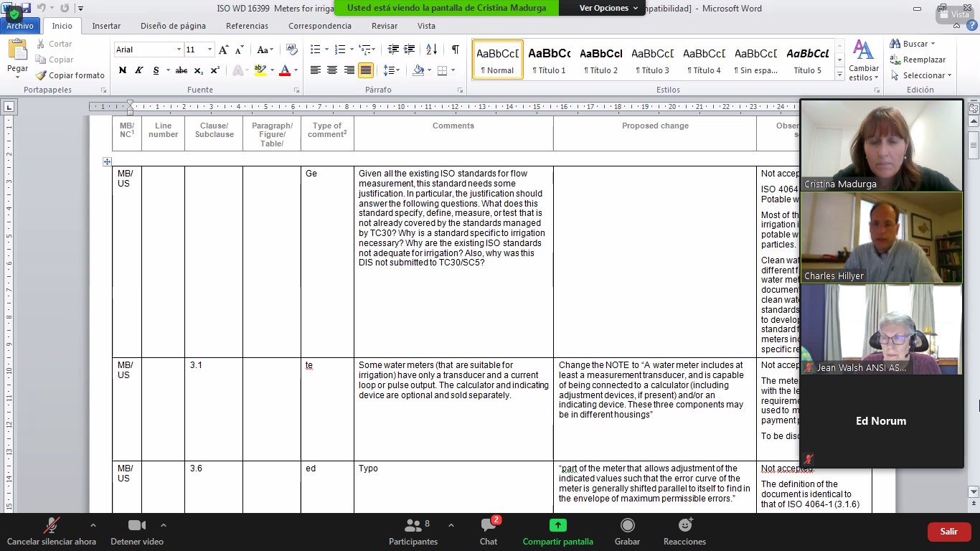Click the show paragraph marks icon
980x551 pixels.
pos(455,50)
